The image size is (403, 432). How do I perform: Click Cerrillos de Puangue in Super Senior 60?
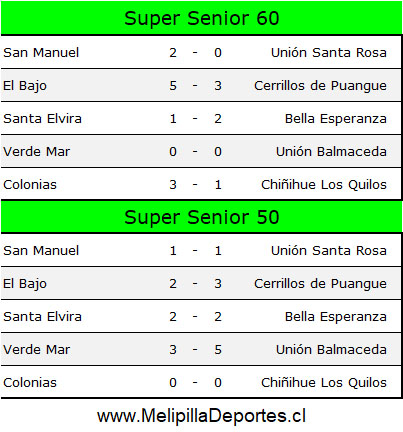point(320,86)
